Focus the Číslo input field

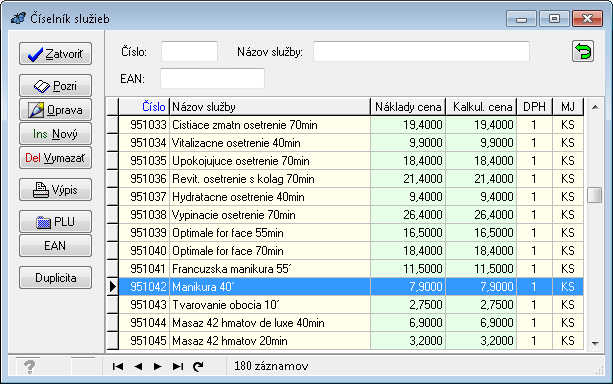coord(189,52)
